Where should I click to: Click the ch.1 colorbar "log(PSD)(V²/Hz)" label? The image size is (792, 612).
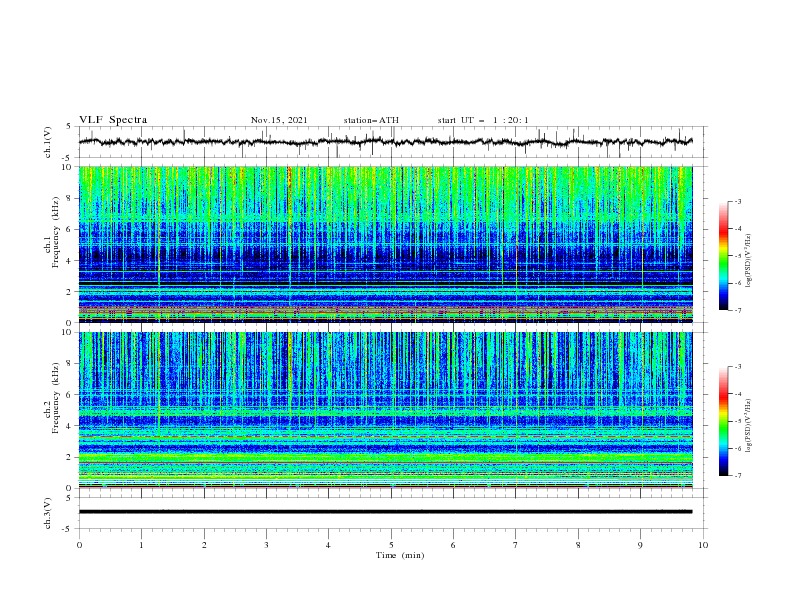pyautogui.click(x=749, y=261)
